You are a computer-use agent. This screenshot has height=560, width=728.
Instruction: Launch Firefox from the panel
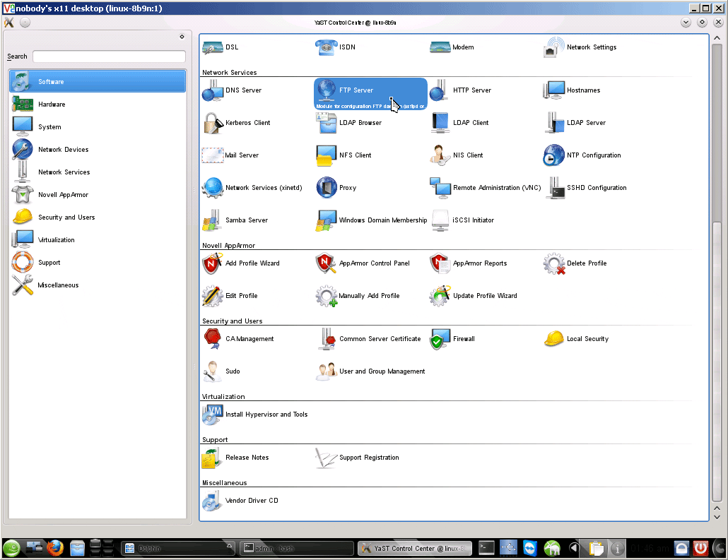(x=55, y=549)
